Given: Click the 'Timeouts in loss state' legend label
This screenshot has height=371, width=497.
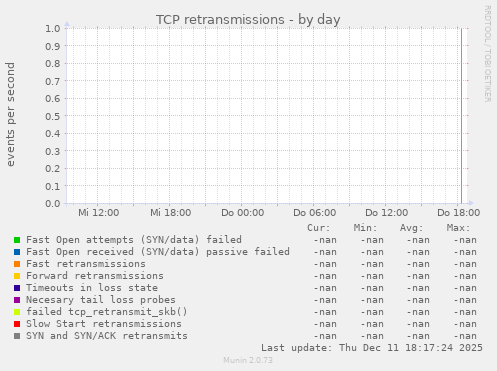Looking at the screenshot, I should (92, 288).
